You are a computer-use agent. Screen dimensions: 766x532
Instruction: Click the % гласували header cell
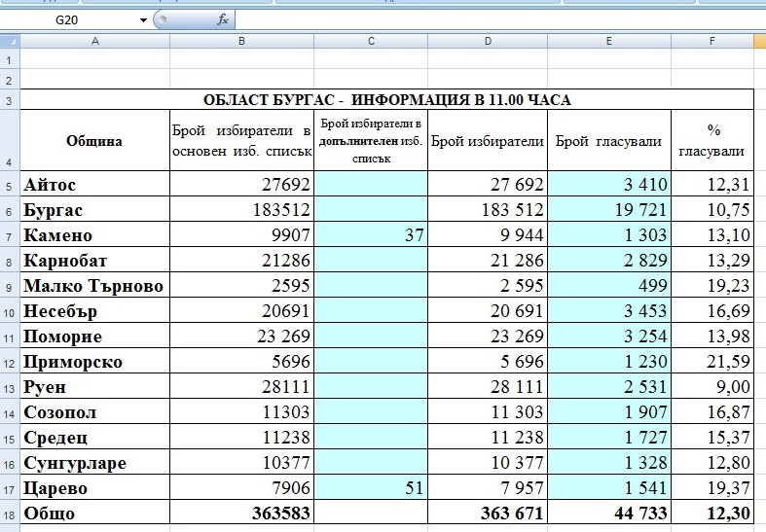[712, 141]
